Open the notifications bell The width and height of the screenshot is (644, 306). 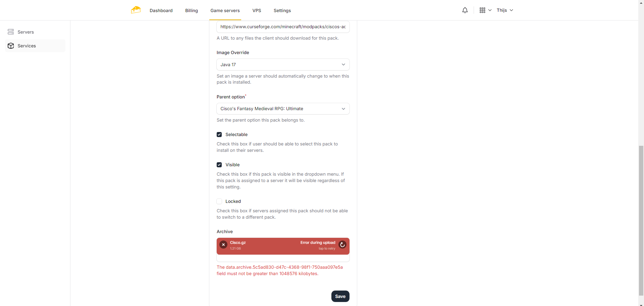tap(465, 10)
